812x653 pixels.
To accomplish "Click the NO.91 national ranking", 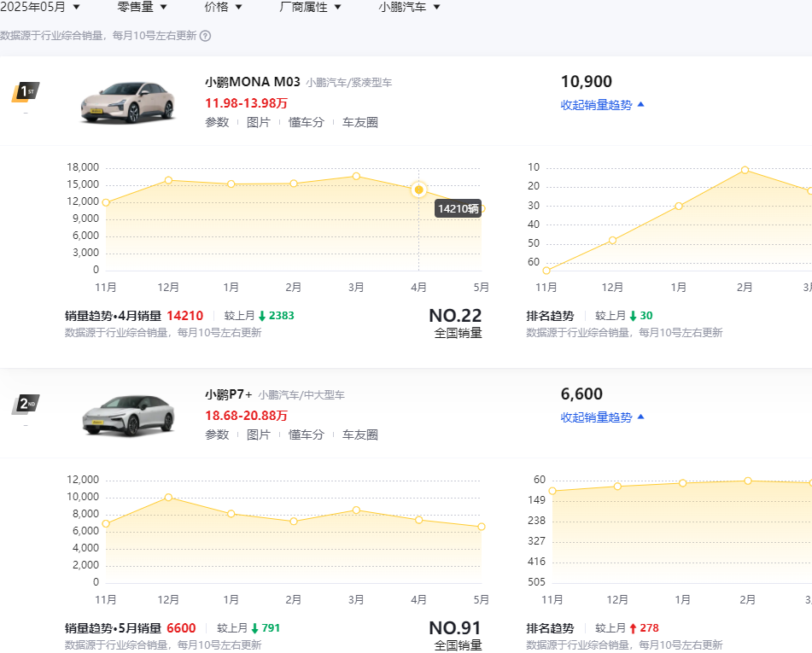I will pos(455,627).
